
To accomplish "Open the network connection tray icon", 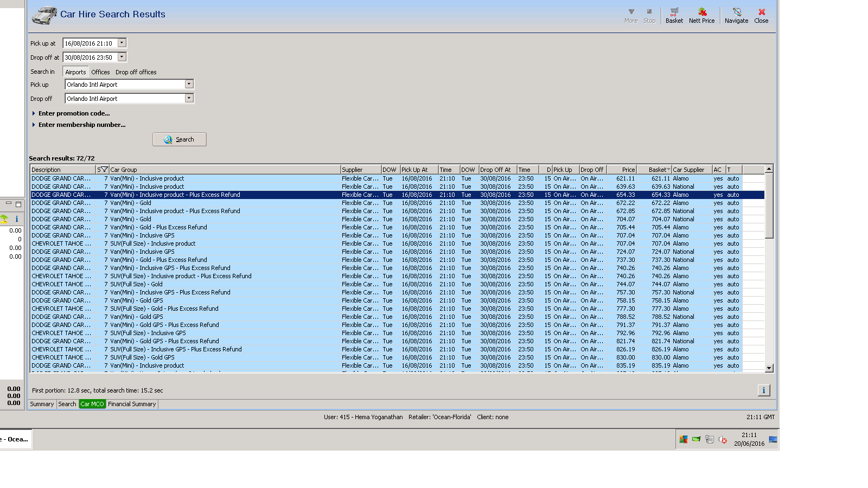I will pos(710,439).
